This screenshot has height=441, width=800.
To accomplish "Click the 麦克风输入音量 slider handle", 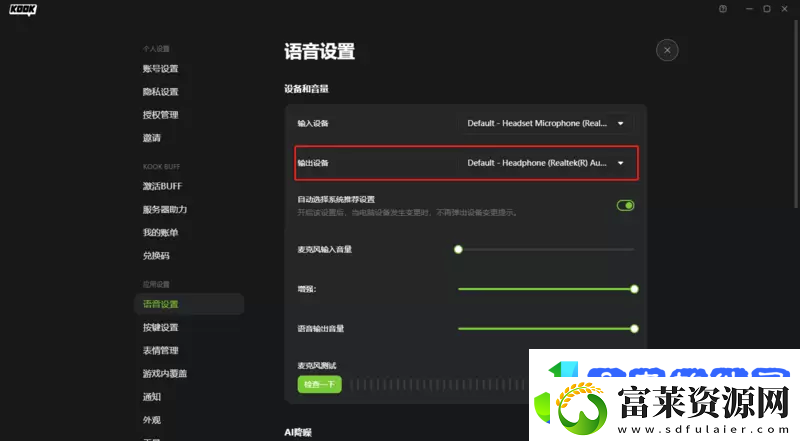I will pos(458,249).
